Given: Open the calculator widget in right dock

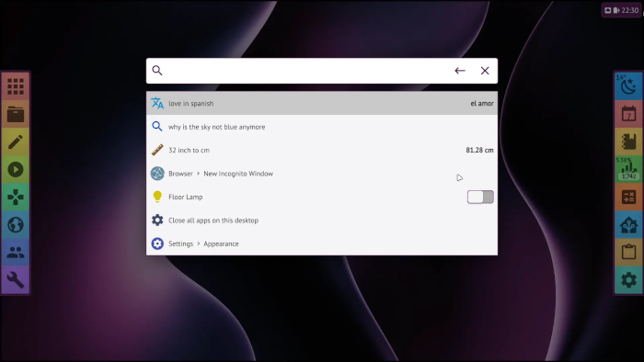Looking at the screenshot, I should [x=628, y=198].
